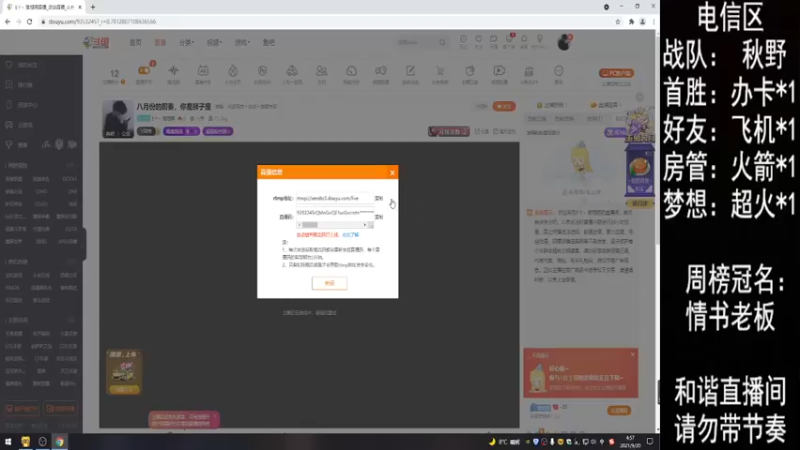Open 鱼吧 in the top navigation

(268, 43)
